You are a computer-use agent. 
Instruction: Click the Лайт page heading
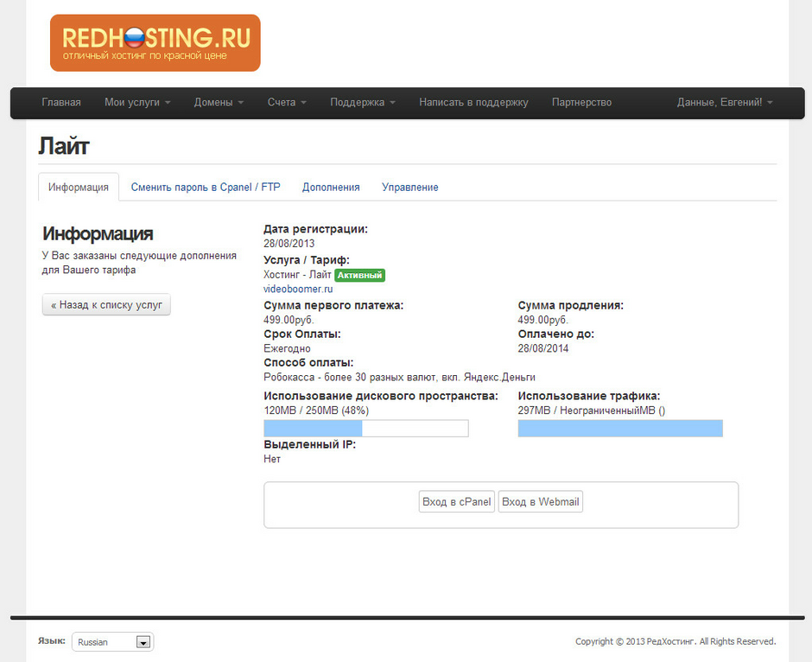64,146
